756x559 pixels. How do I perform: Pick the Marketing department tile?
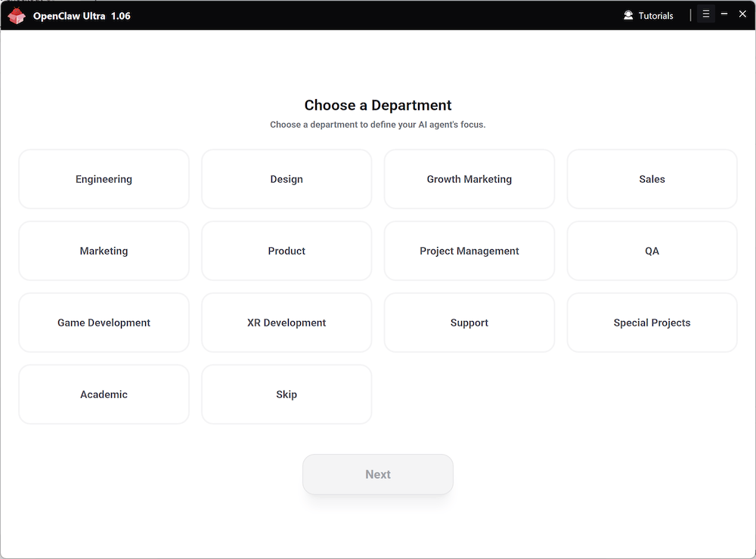point(104,251)
